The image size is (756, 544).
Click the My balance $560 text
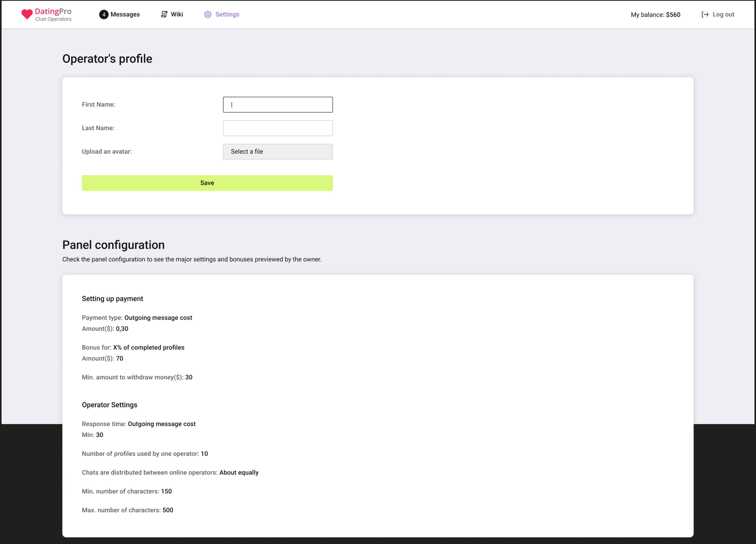[x=655, y=15]
